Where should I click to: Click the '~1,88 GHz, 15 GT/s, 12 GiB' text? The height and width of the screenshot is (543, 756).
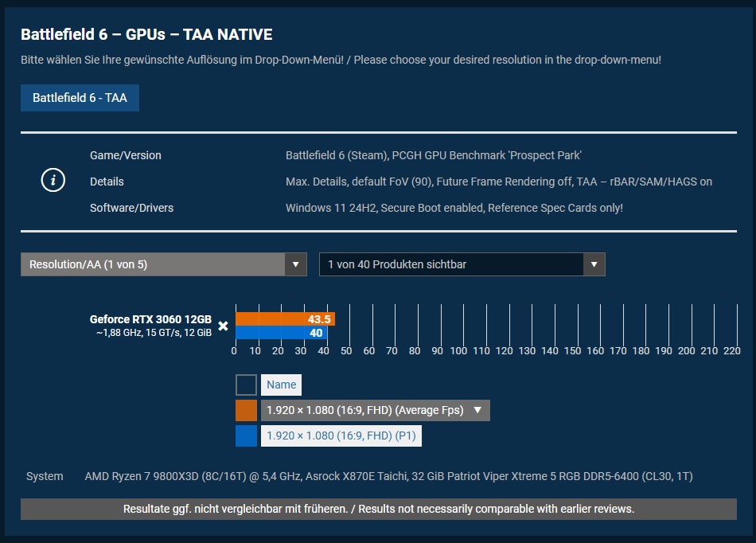154,333
